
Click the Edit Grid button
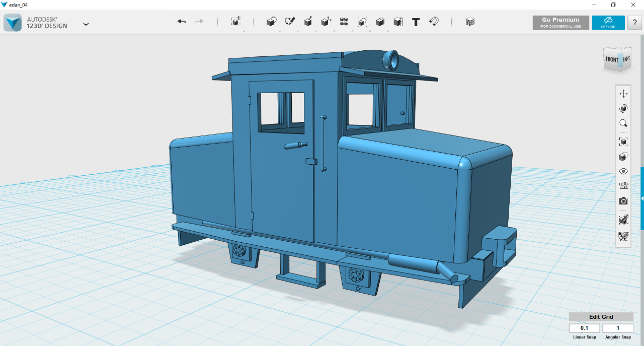tap(601, 317)
